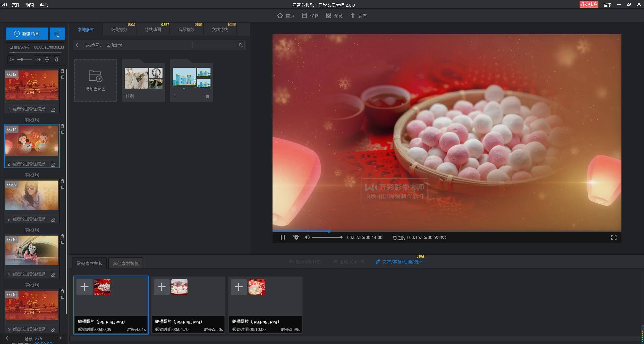Edit the note for scene 3
This screenshot has height=344, width=644.
point(53,220)
